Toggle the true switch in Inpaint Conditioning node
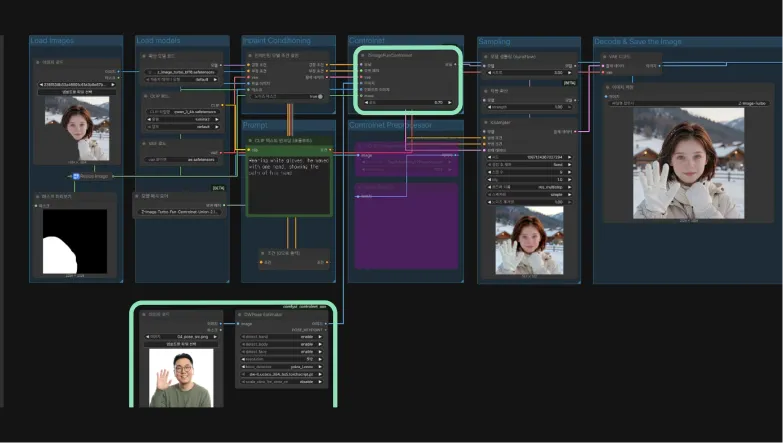The width and height of the screenshot is (783, 443). point(320,96)
